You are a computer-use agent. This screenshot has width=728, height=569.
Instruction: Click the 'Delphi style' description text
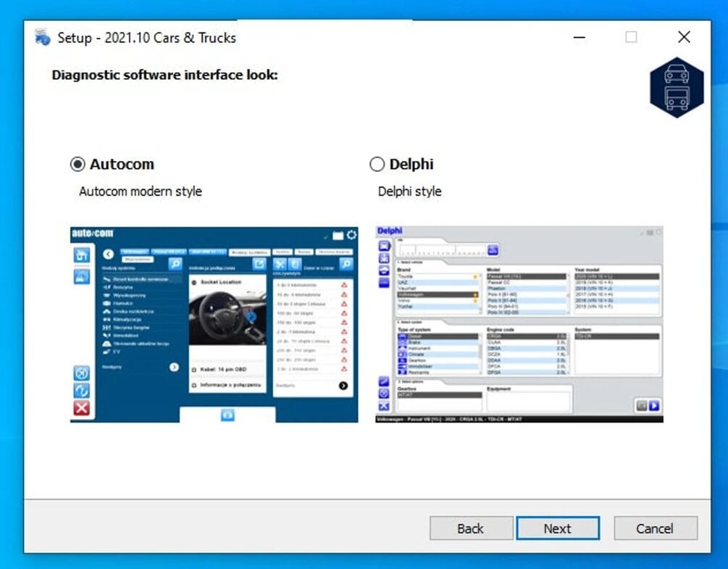tap(409, 191)
